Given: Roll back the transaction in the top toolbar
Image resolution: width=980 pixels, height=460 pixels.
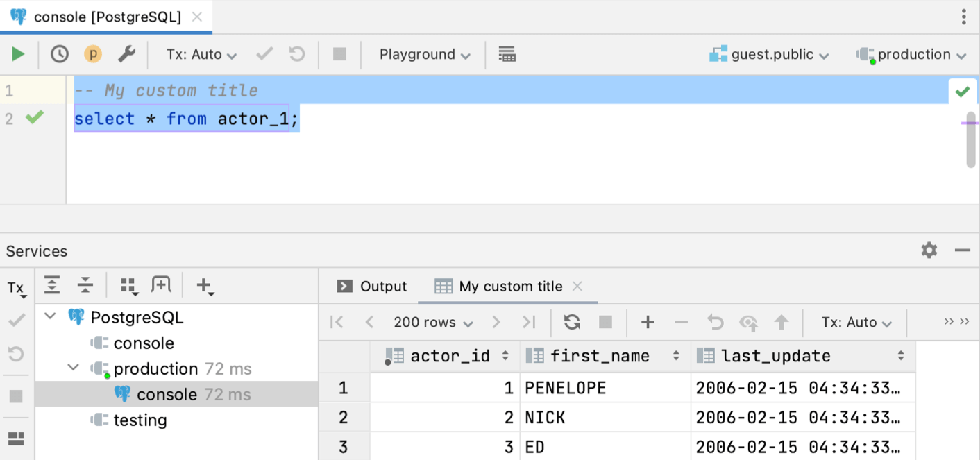Looking at the screenshot, I should click(296, 54).
